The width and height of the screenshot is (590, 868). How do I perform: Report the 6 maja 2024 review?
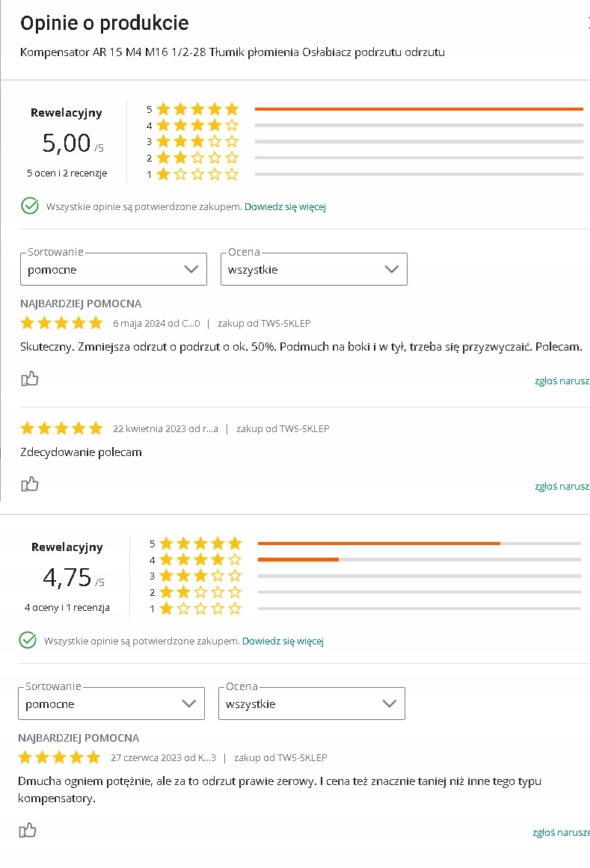[x=562, y=381]
